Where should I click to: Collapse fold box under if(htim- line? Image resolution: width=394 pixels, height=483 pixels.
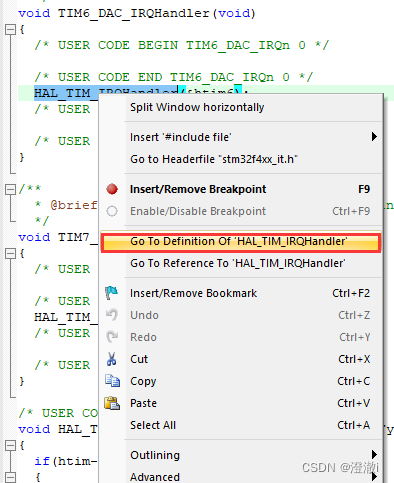click(10, 477)
